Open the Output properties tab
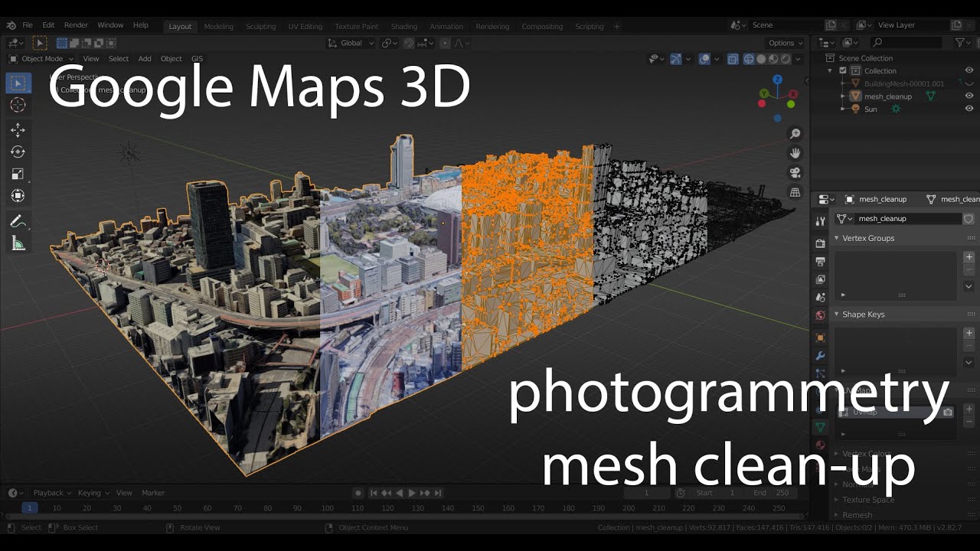This screenshot has width=980, height=551. (820, 261)
